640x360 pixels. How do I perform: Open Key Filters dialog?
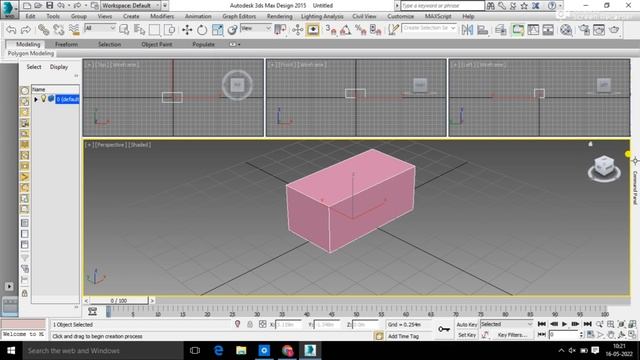512,335
